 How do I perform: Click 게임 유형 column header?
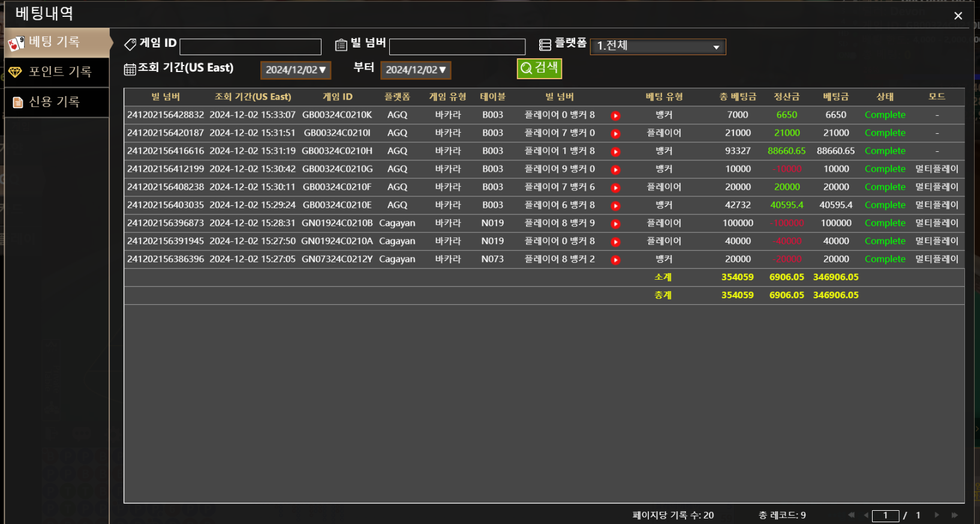point(447,97)
